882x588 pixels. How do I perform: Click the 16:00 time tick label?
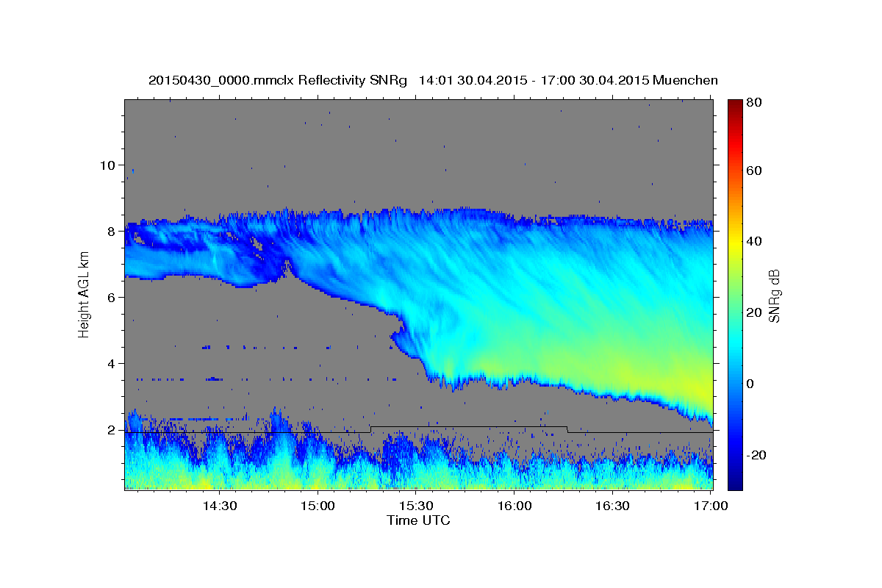click(514, 506)
